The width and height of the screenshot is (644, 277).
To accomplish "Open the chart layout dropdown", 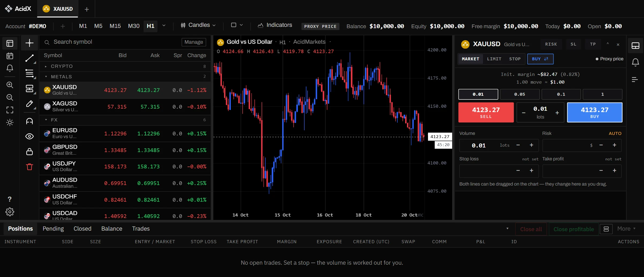I will click(237, 25).
